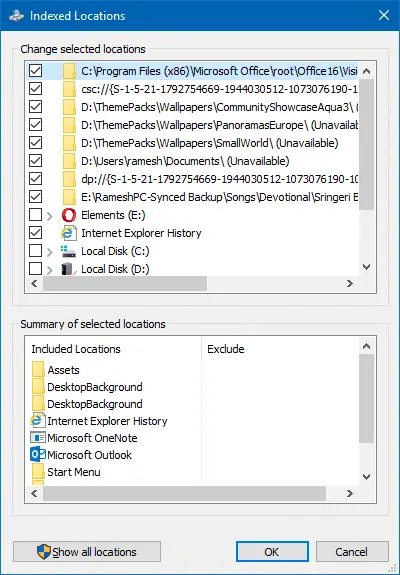Click the Indexed Locations title bar icon
Image resolution: width=400 pixels, height=575 pixels.
(16, 16)
